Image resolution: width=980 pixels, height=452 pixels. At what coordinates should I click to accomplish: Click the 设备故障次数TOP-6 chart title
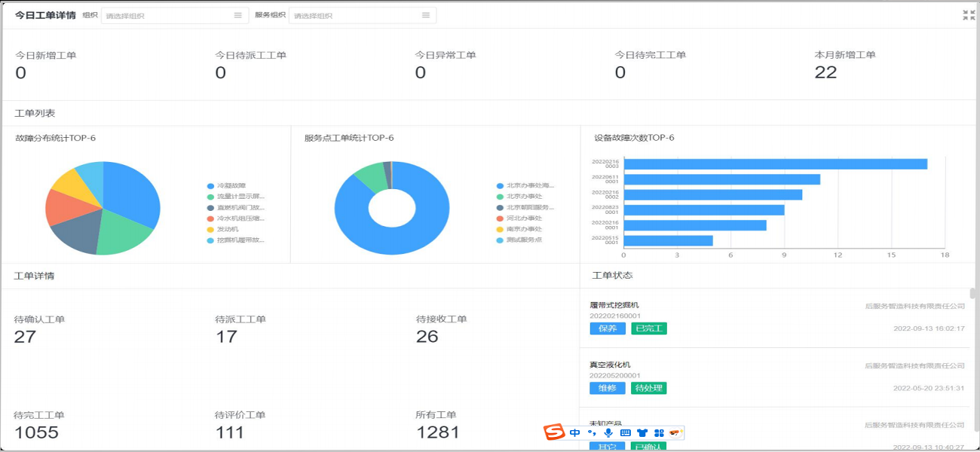(634, 138)
